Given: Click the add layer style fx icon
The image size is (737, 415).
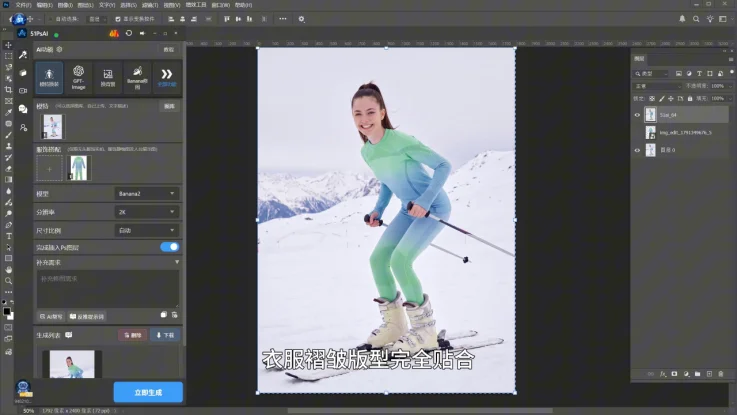Looking at the screenshot, I should click(x=663, y=374).
